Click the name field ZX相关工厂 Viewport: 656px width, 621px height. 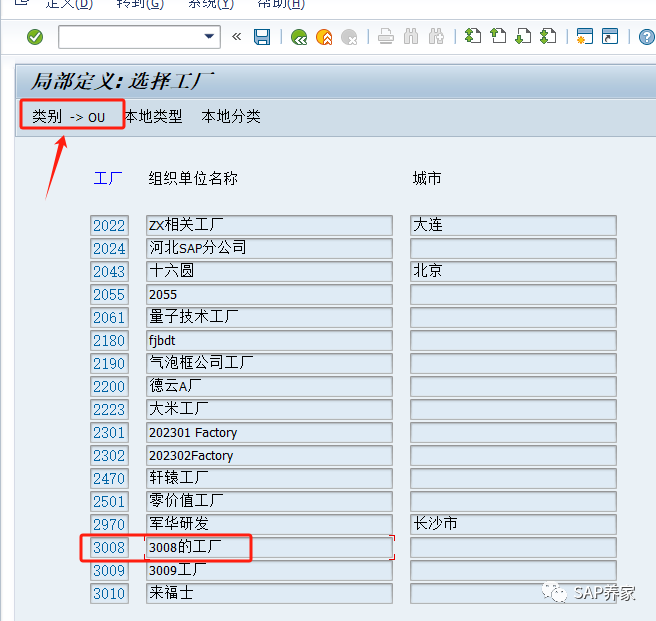(x=269, y=226)
